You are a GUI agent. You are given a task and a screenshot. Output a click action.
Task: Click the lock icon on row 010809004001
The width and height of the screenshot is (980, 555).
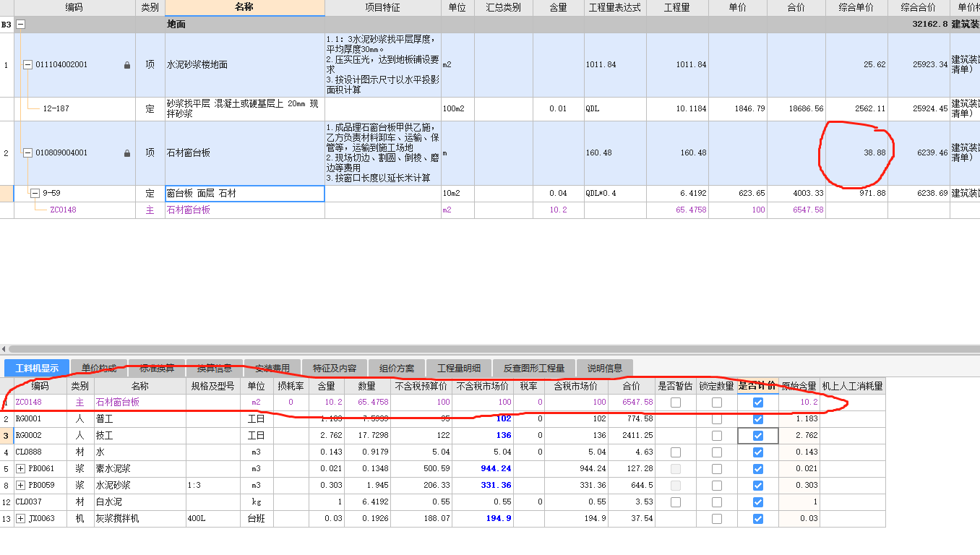point(127,153)
